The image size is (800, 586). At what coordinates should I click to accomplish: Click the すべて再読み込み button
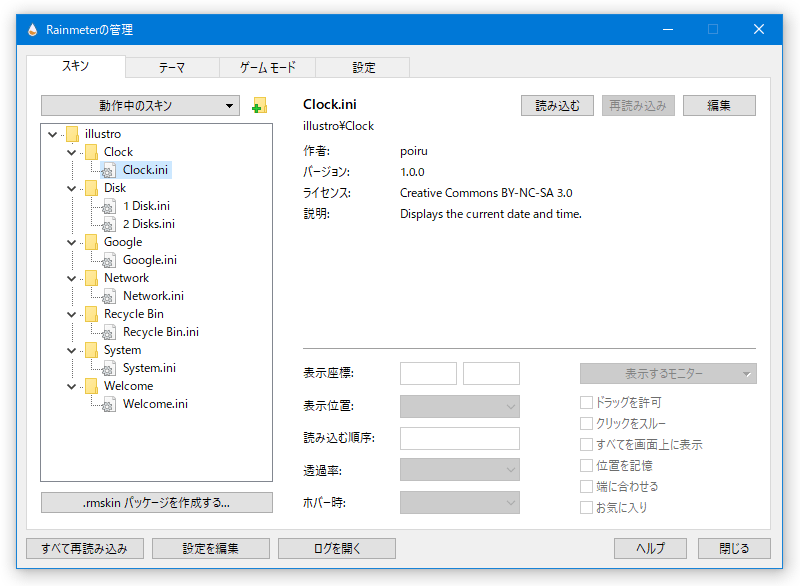(x=85, y=549)
